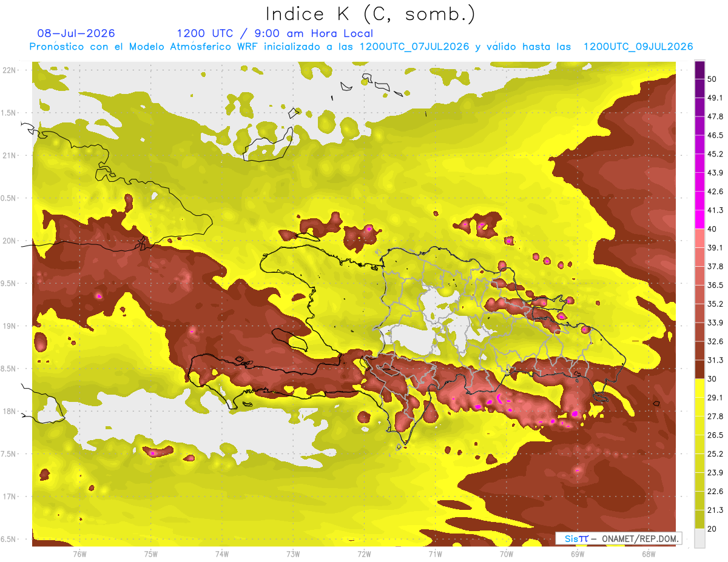Select the colorbar value '46.5'
Image resolution: width=728 pixels, height=562 pixels.
[x=715, y=135]
